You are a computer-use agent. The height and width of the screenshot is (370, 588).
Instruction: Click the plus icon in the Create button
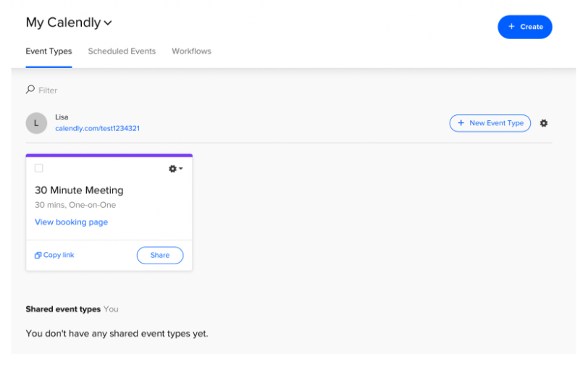(511, 26)
